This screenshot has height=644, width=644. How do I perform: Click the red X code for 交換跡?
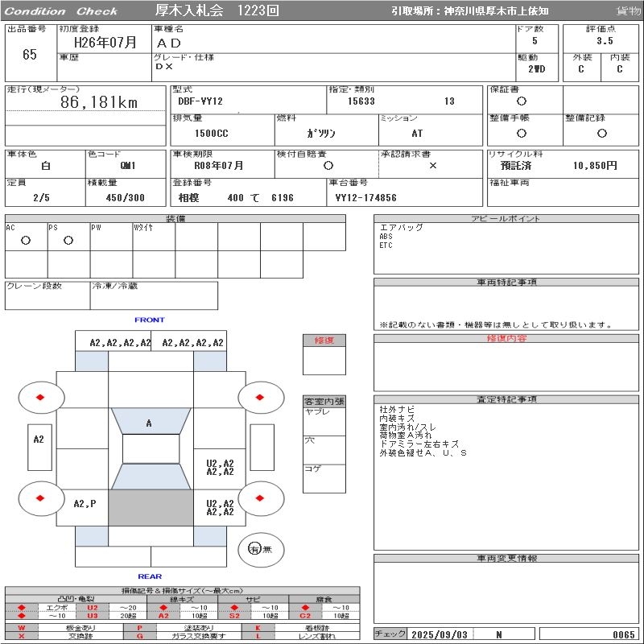(22, 636)
